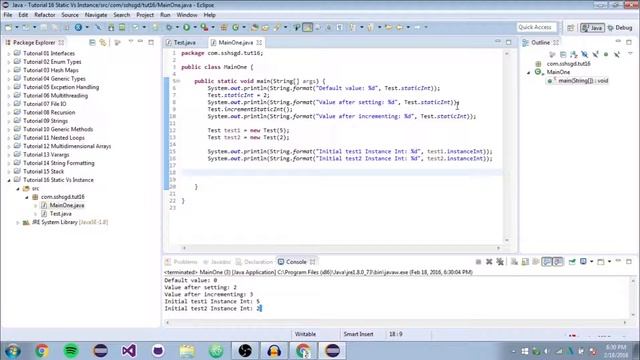The image size is (640, 360).
Task: Toggle Link with Editor in the Package Explorer
Action: 103,42
